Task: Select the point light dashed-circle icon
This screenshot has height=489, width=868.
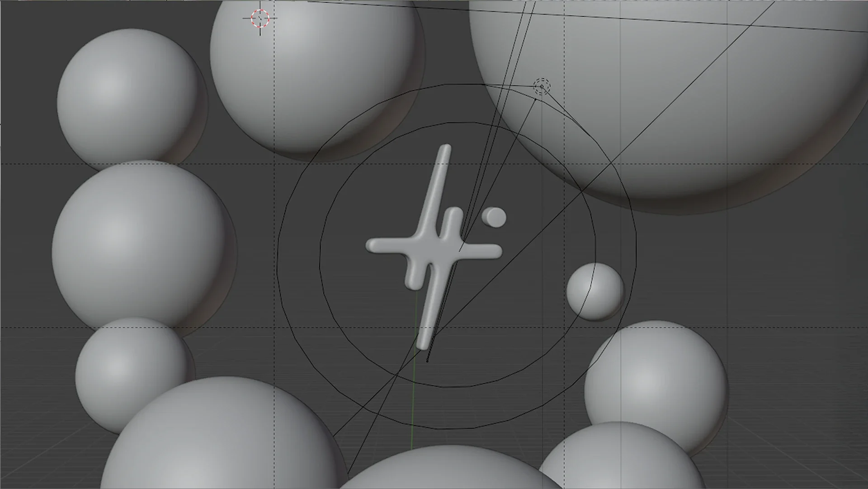Action: (542, 86)
